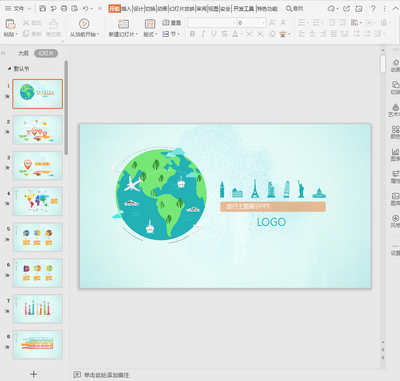Click the Share icon in title toolbar
The image size is (400, 381).
click(347, 9)
